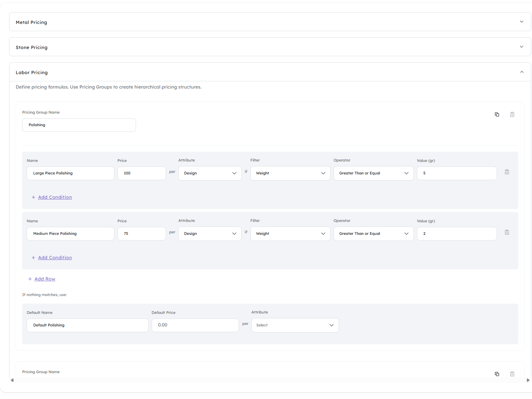
Task: Open Filter dropdown for Medium Piece Polishing
Action: (290, 234)
